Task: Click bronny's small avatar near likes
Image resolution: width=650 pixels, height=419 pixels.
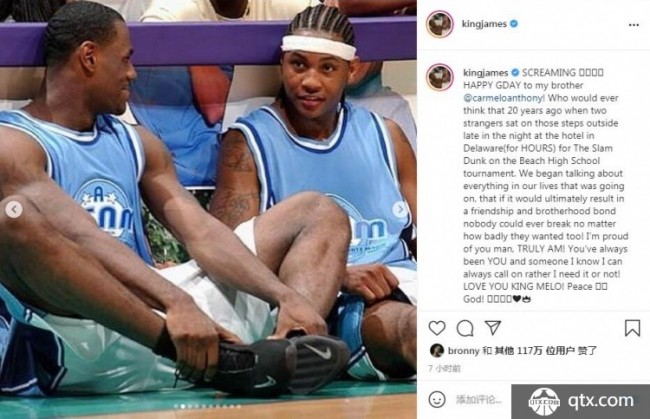Action: (437, 351)
